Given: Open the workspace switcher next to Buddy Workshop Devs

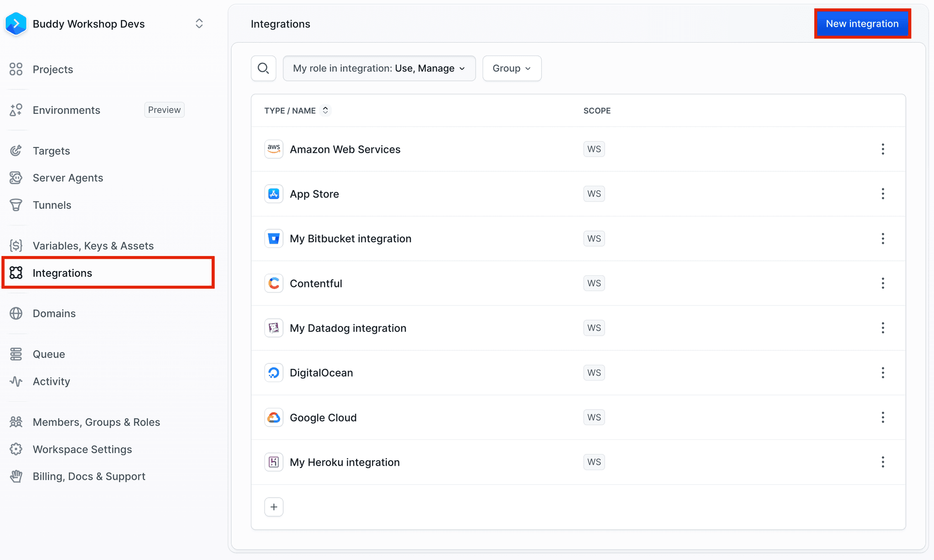Looking at the screenshot, I should pyautogui.click(x=199, y=23).
